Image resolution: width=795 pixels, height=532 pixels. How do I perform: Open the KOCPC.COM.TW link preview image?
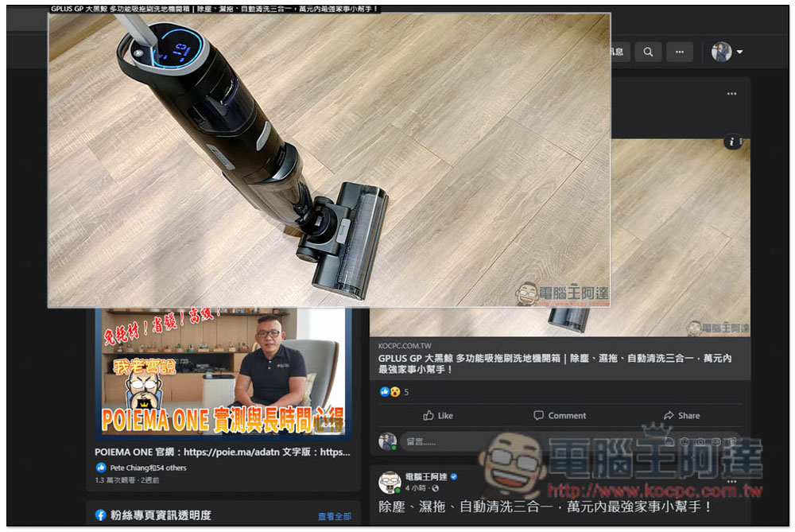point(681,237)
